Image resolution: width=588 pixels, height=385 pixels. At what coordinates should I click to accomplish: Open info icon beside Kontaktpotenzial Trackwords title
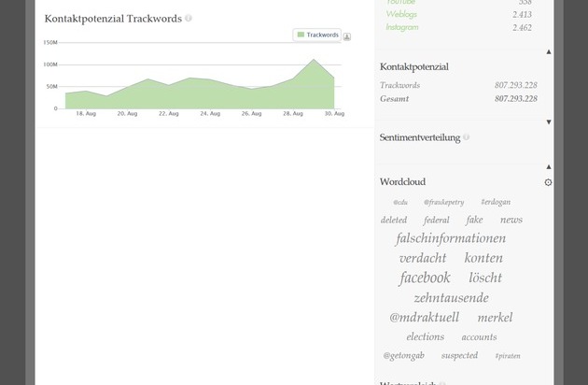coord(189,18)
